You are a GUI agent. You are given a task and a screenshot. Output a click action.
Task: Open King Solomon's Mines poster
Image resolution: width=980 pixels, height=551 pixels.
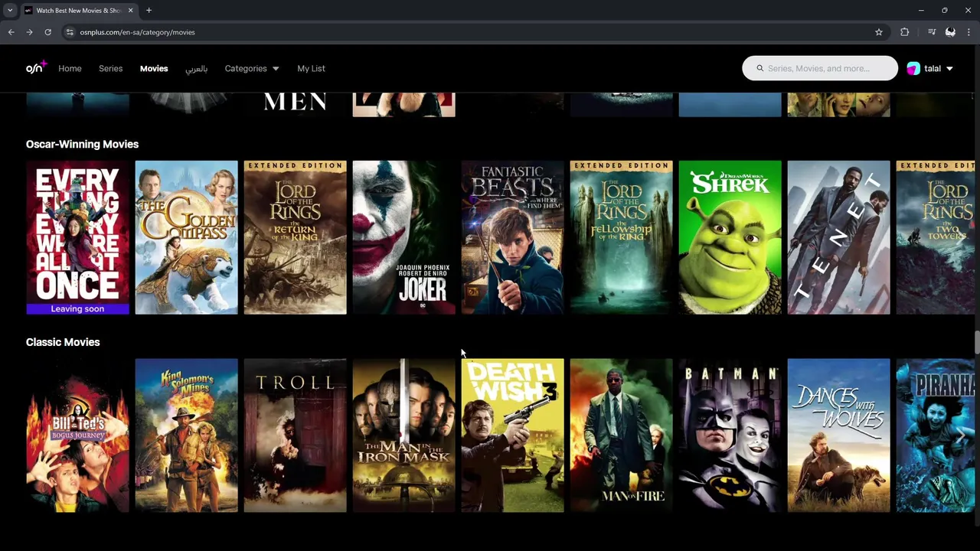[186, 435]
